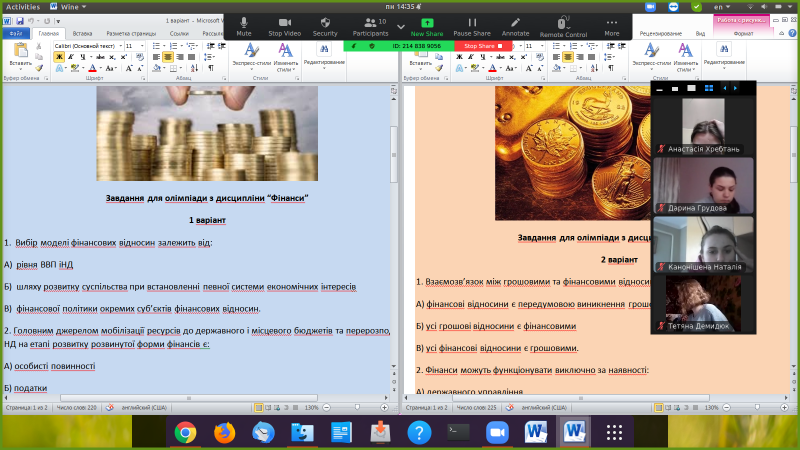Toggle Bold in right Word window

[x=459, y=57]
